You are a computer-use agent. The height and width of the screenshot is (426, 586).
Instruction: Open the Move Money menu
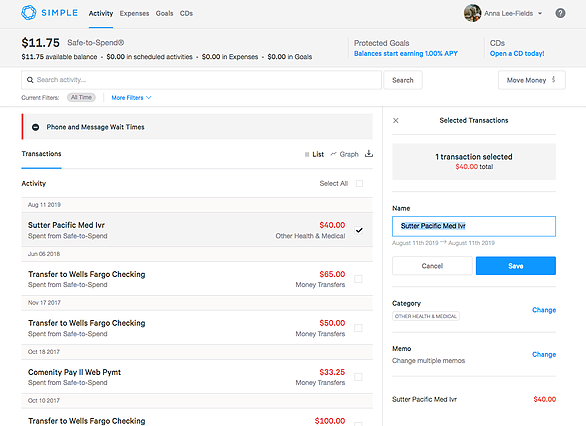point(531,80)
